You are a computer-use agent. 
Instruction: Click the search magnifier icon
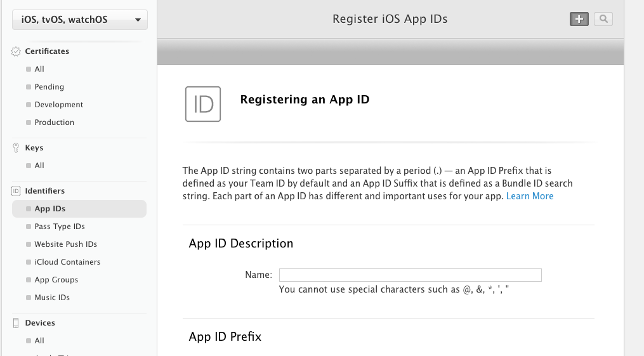[603, 19]
